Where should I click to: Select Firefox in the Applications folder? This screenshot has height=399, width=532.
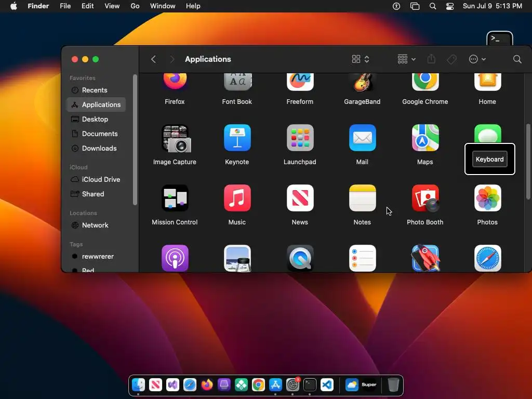point(175,82)
